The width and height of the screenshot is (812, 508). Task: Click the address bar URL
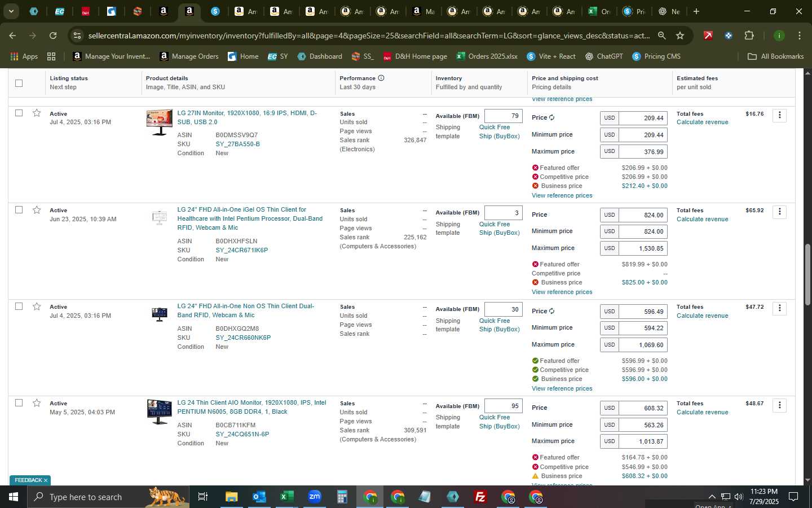point(369,36)
